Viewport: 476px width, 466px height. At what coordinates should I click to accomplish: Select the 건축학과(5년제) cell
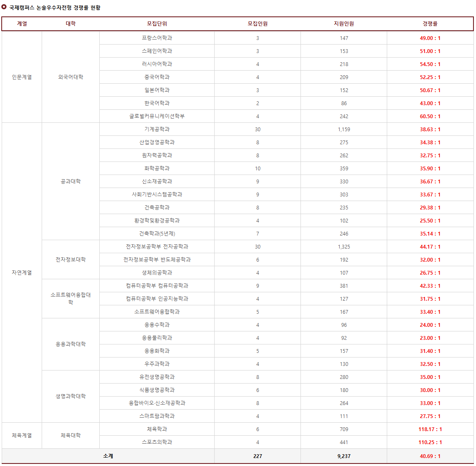157,233
